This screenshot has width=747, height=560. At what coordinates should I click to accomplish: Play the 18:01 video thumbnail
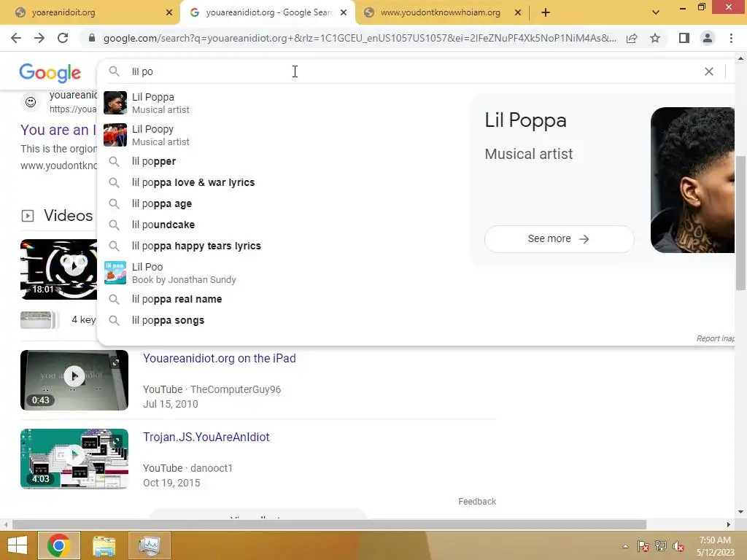[x=58, y=269]
